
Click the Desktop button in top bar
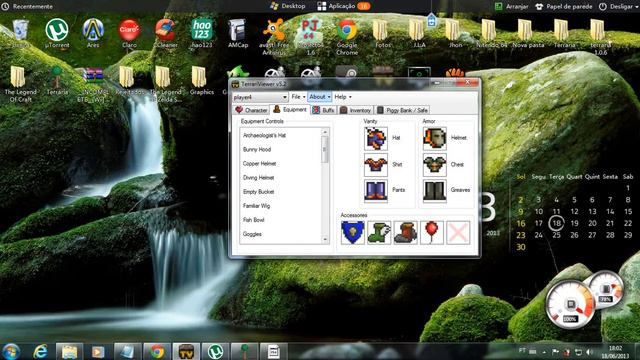[x=288, y=6]
